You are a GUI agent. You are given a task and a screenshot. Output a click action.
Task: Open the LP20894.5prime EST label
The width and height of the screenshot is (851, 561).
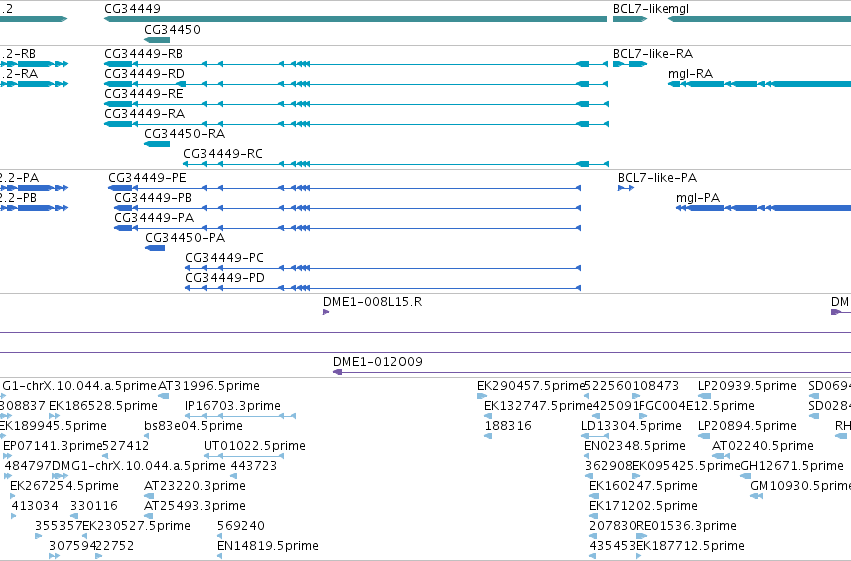click(747, 426)
